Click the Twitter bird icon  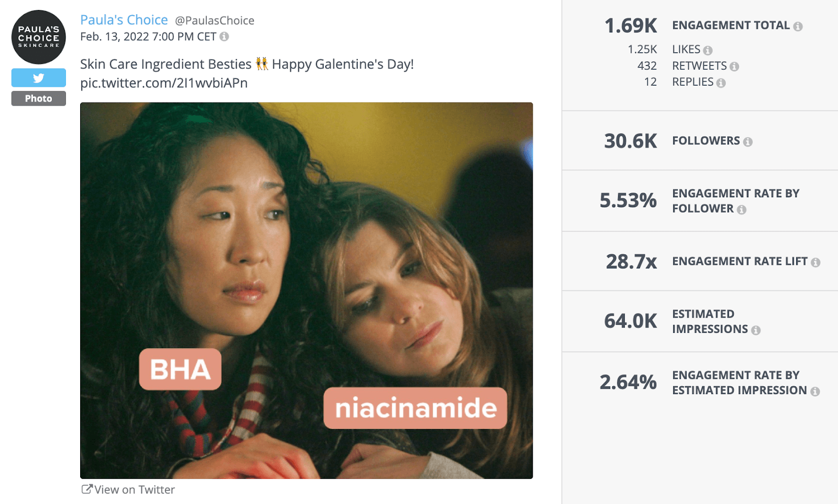38,77
